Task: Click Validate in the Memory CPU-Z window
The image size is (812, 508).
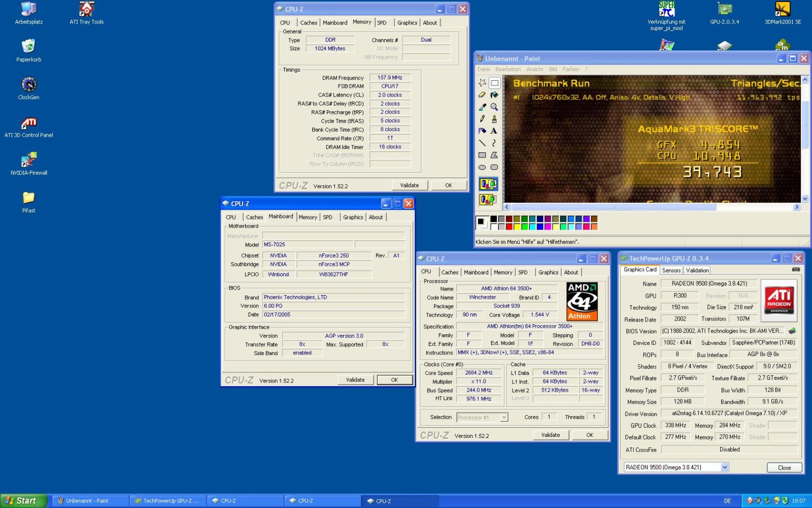Action: point(410,185)
